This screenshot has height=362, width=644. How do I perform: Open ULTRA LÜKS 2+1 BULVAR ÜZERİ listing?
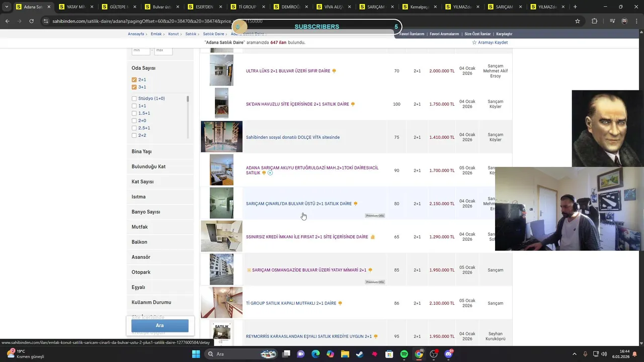tap(288, 71)
